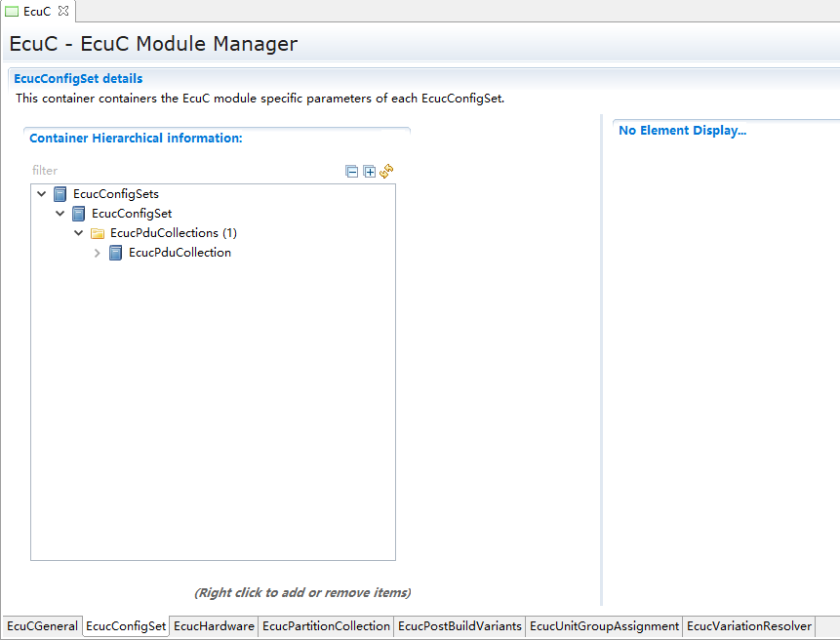Screen dimensions: 840x640
Task: Close the EcuC editor tab
Action: (63, 11)
